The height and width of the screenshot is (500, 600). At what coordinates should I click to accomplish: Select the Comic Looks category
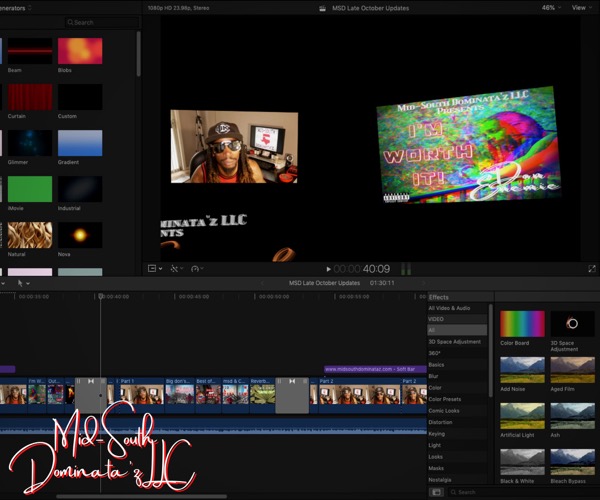click(457, 410)
